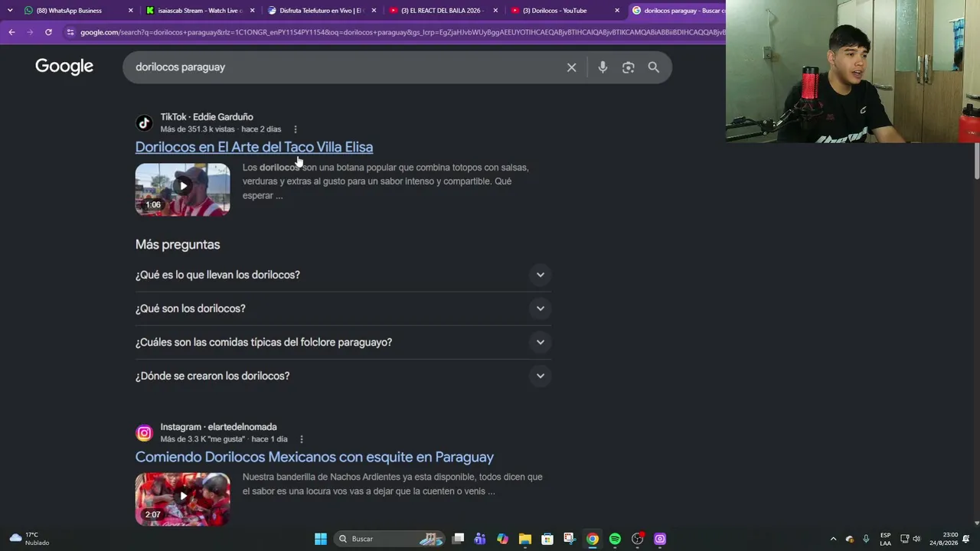Close the isaiascab Stream tab
This screenshot has height=551, width=980.
point(253,11)
